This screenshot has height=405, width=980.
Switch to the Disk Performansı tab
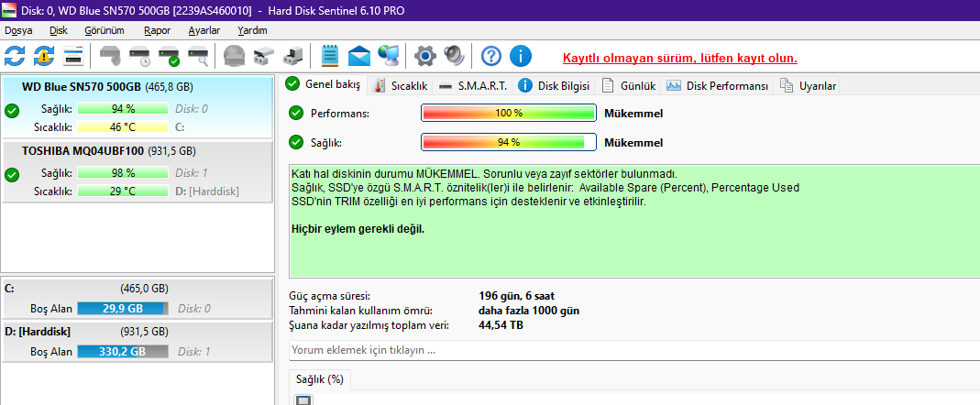click(718, 86)
